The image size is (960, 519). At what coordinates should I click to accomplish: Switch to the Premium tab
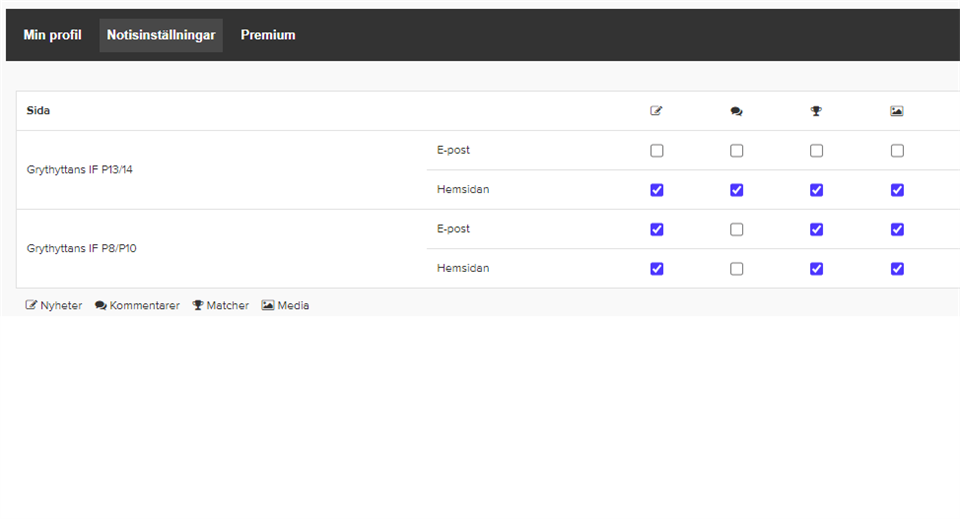click(x=268, y=35)
